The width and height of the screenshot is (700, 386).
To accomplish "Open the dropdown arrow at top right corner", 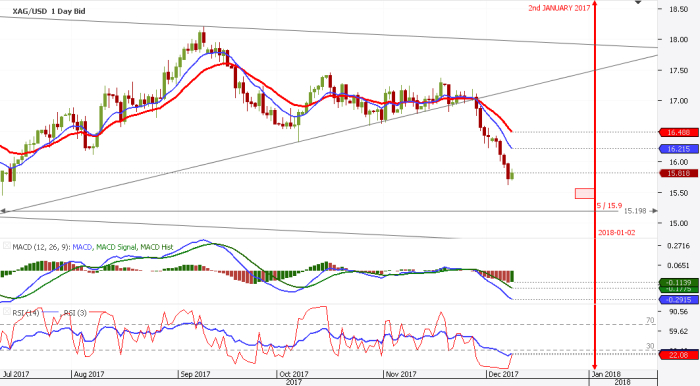I will point(638,2).
